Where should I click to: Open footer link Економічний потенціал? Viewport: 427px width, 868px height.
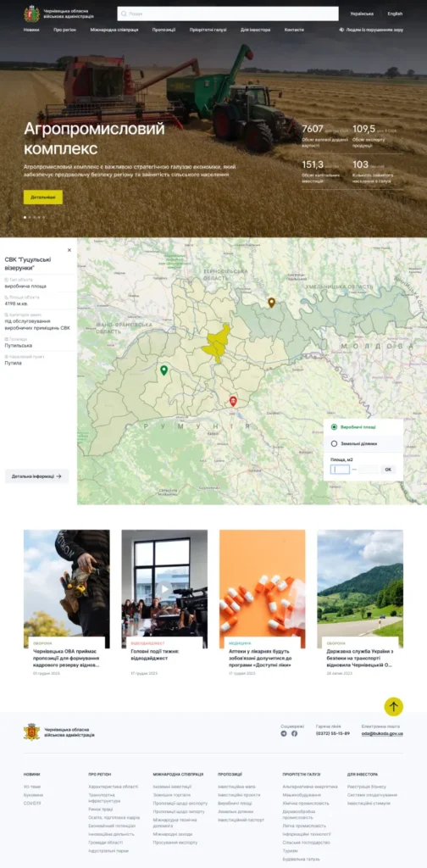pos(112,826)
